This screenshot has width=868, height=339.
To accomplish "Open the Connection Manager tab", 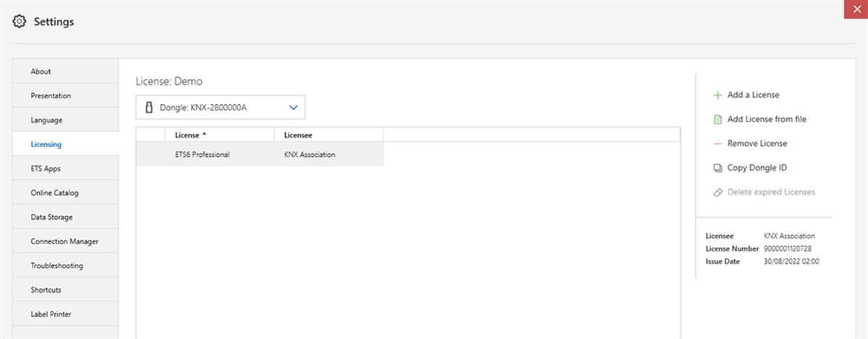I will [x=66, y=241].
